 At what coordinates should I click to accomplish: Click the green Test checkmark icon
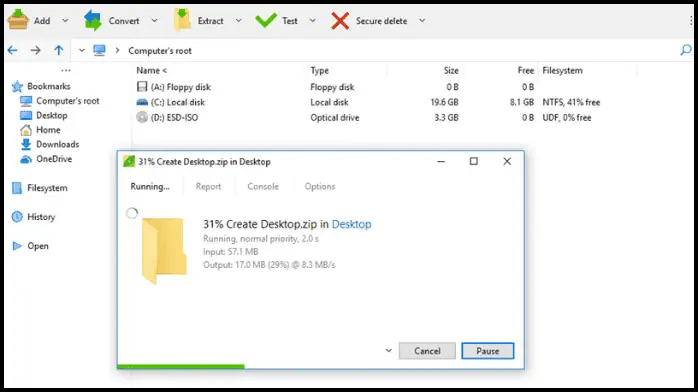tap(266, 20)
